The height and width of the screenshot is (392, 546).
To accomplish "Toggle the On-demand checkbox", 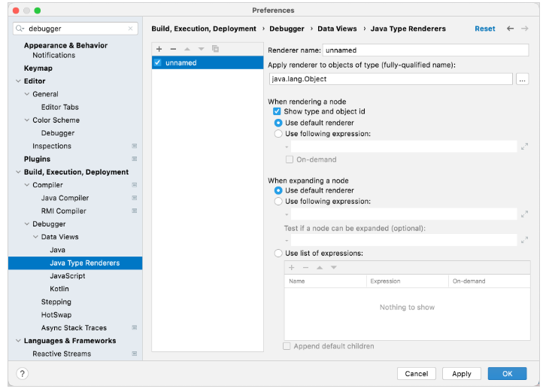I will tap(290, 160).
